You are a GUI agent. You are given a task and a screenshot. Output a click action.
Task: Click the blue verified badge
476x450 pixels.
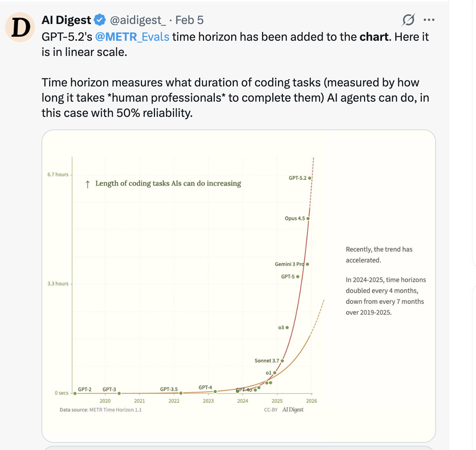coord(99,20)
